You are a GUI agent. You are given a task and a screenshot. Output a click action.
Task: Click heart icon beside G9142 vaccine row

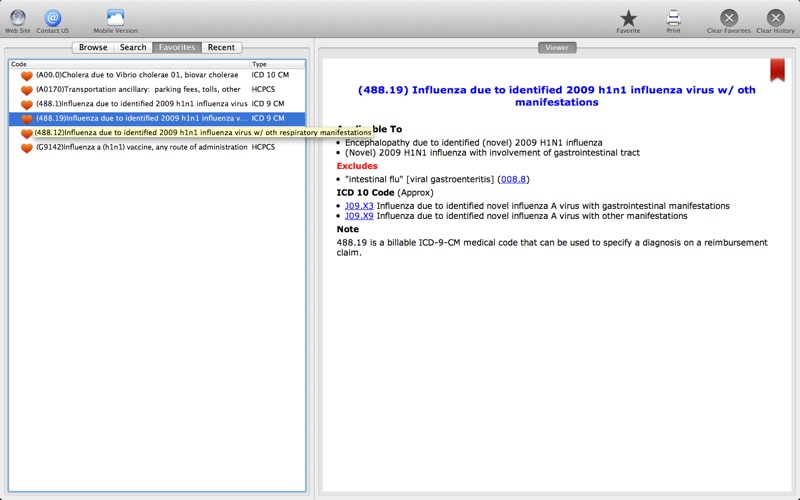click(27, 148)
